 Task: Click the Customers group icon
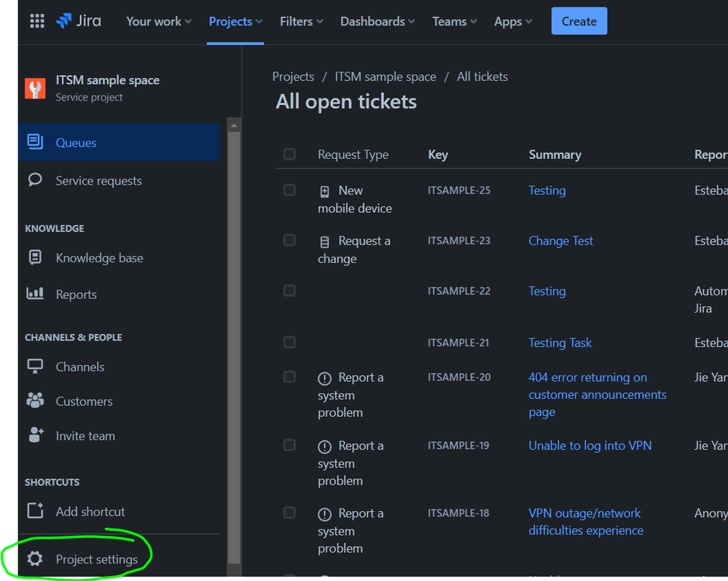(35, 400)
